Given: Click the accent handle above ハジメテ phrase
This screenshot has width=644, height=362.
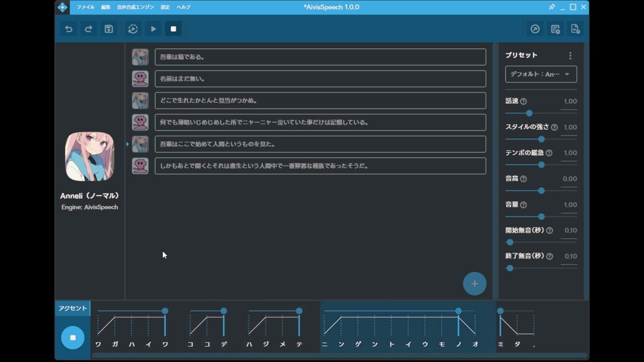Looking at the screenshot, I should point(299,311).
